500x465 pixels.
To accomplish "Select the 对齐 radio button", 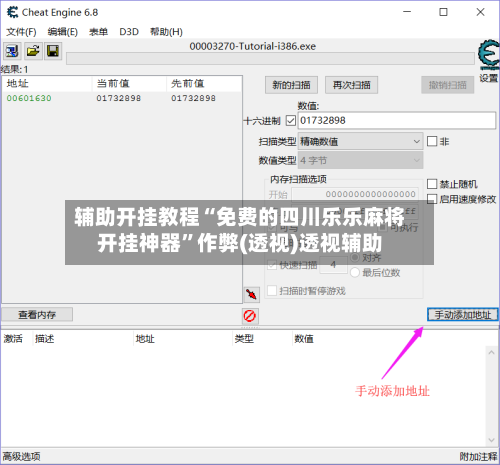I will (x=355, y=257).
